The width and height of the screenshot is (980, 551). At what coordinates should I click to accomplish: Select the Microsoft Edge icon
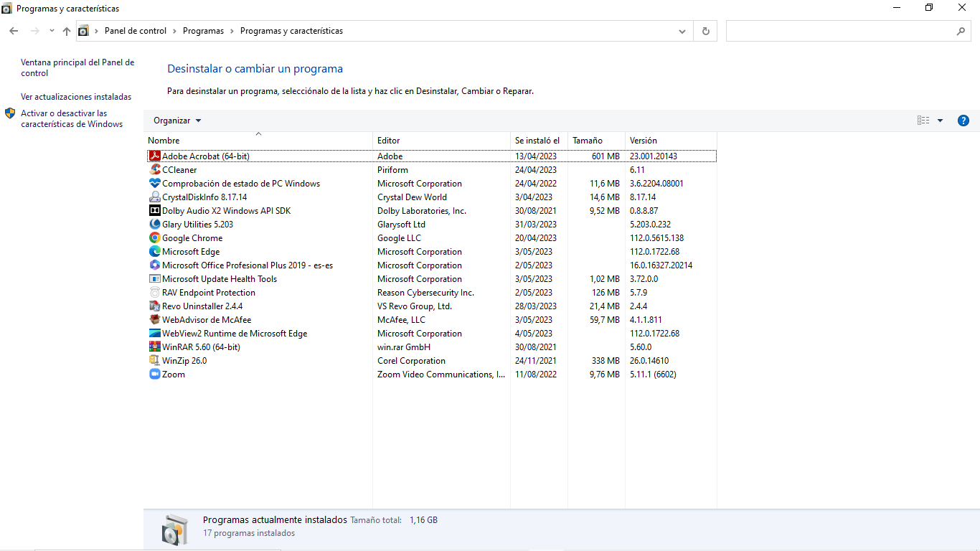(154, 252)
